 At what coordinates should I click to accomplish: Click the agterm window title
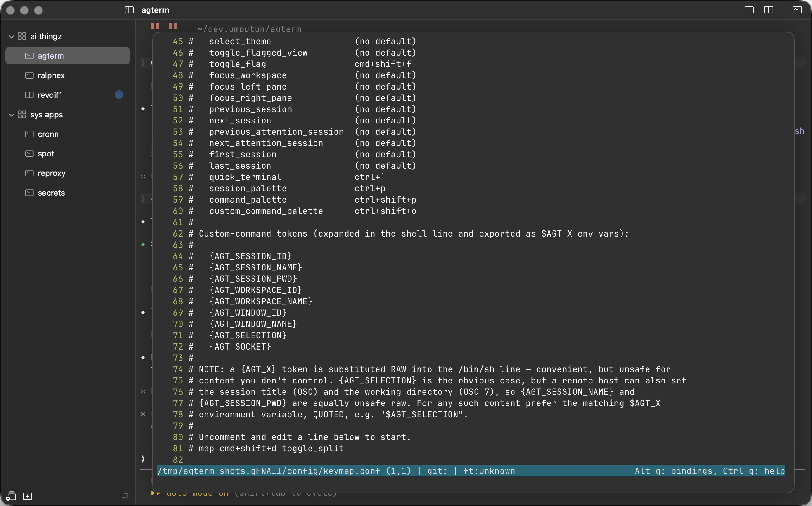pyautogui.click(x=155, y=10)
